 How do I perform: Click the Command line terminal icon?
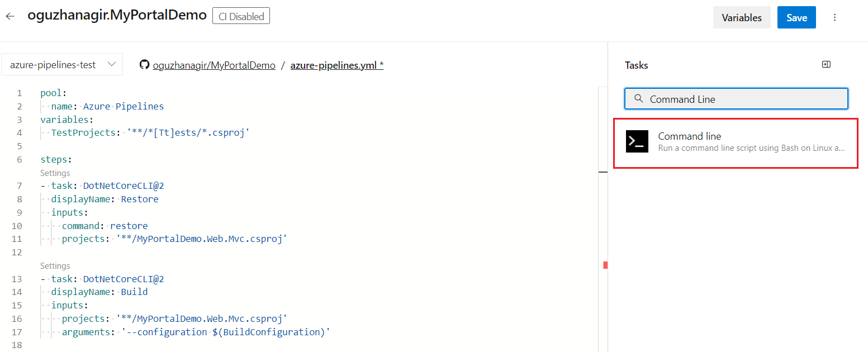point(637,141)
